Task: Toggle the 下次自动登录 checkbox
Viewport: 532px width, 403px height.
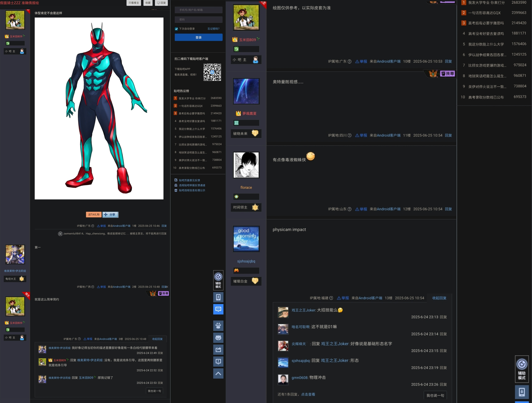Action: (x=176, y=29)
